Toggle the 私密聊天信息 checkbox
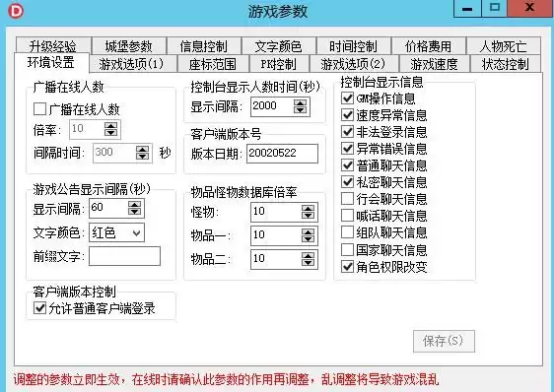 tap(348, 182)
